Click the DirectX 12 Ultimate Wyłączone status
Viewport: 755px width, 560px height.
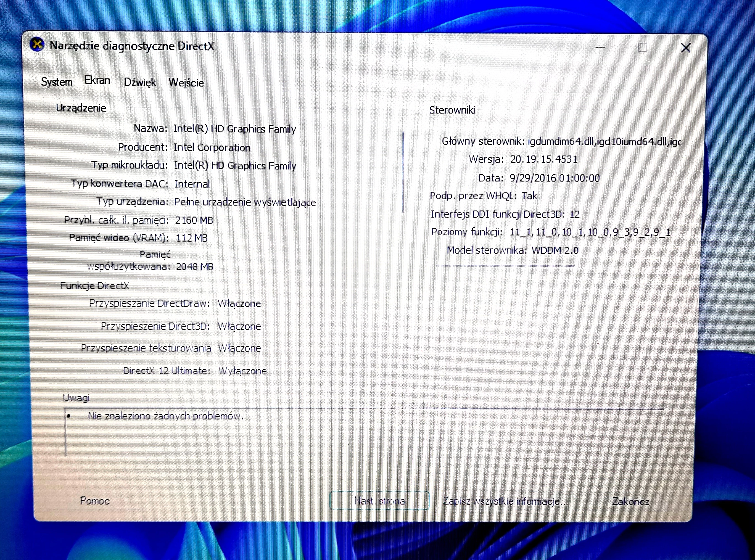coord(242,371)
